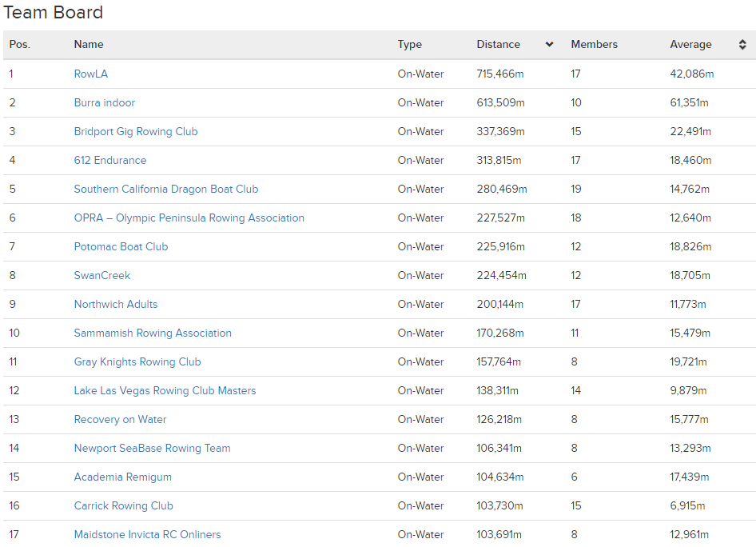Open OPRA Olympic Peninsula Rowing Association link
This screenshot has height=547, width=756.
tap(189, 218)
